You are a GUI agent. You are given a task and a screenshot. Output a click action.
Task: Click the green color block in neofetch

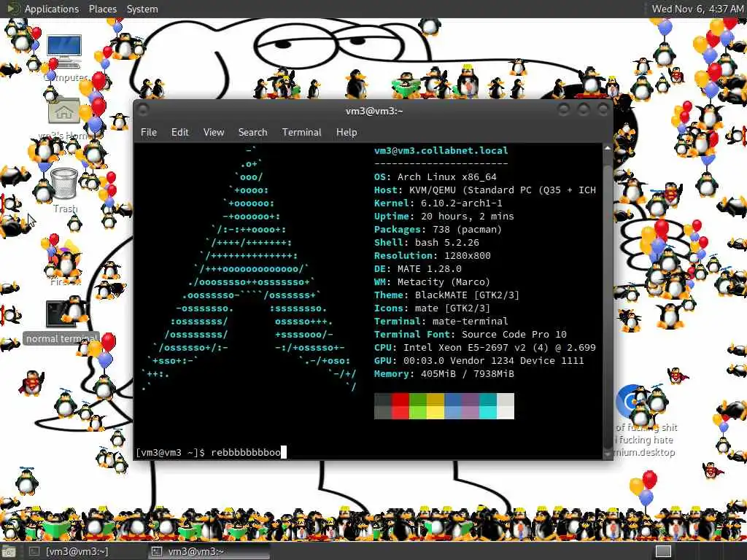(x=418, y=405)
